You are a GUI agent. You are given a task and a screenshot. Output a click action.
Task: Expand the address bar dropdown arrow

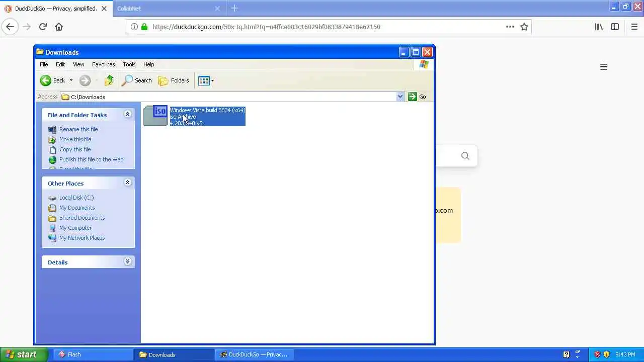pos(400,97)
